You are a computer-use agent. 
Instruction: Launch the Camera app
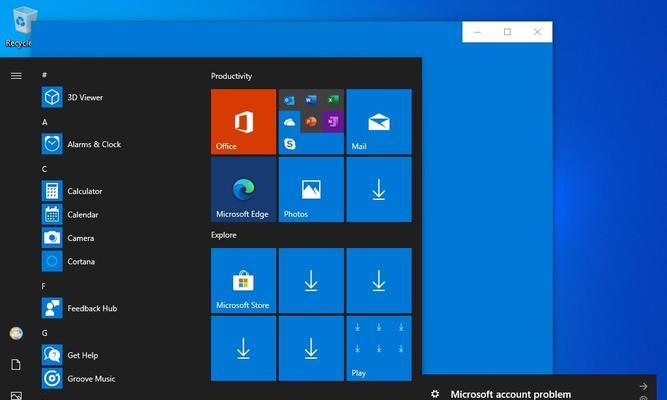click(68, 238)
